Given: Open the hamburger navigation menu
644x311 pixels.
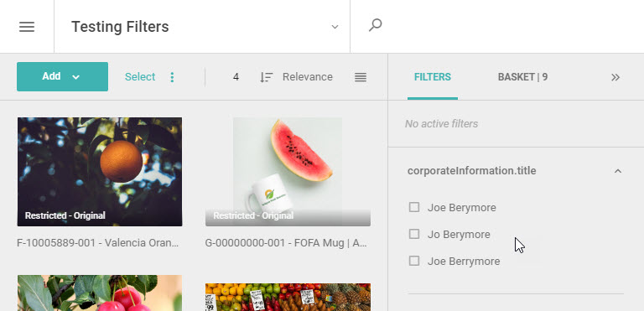Looking at the screenshot, I should (x=27, y=27).
